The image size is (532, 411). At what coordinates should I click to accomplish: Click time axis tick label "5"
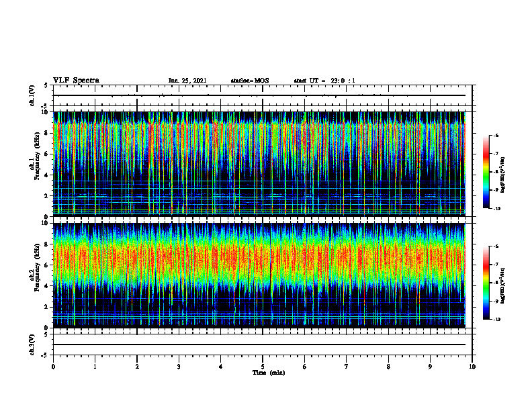[x=263, y=367]
